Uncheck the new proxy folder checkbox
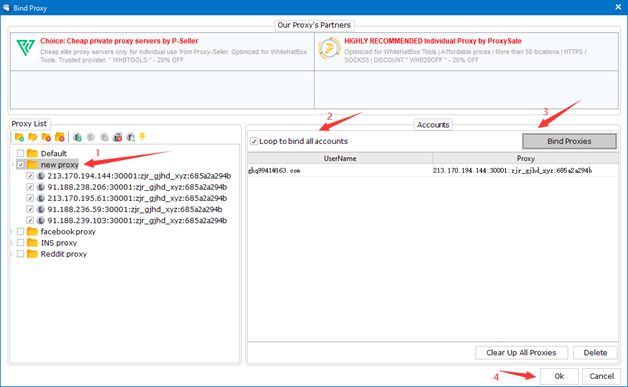The image size is (628, 387). click(20, 165)
